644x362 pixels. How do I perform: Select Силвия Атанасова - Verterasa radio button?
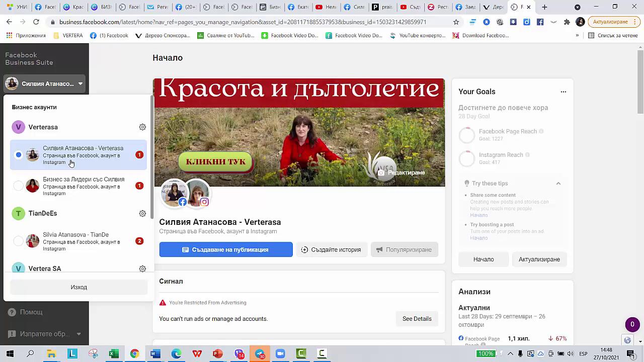19,155
